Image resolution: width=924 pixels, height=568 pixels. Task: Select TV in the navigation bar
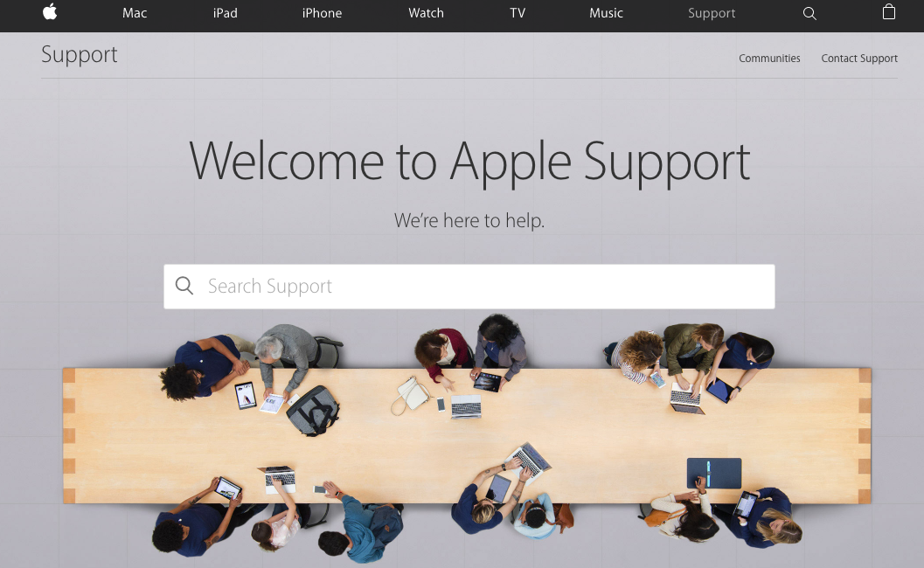518,13
